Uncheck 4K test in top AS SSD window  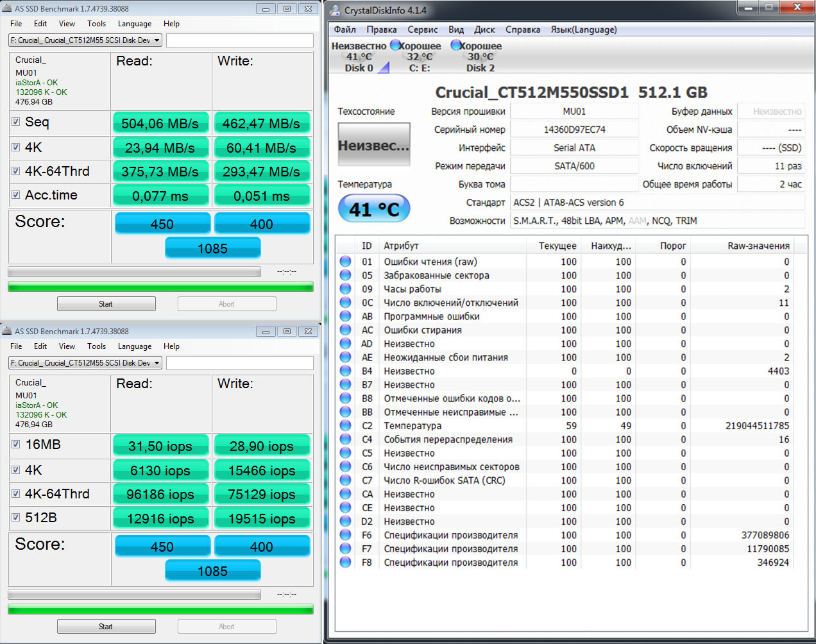click(x=16, y=147)
